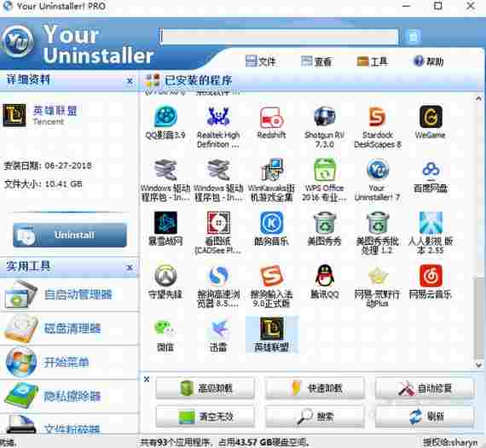This screenshot has width=486, height=448.
Task: Click the blue Uninstall button
Action: coord(70,235)
